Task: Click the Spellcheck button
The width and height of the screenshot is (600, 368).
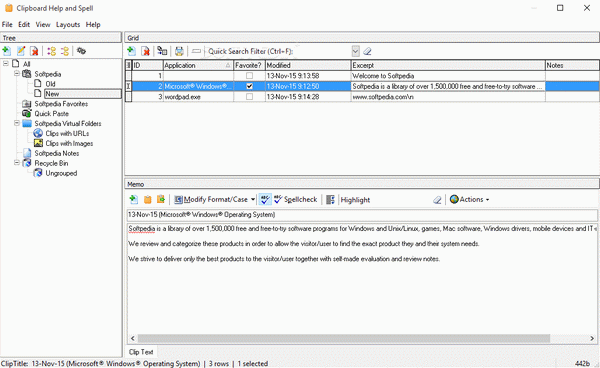Action: pos(295,199)
